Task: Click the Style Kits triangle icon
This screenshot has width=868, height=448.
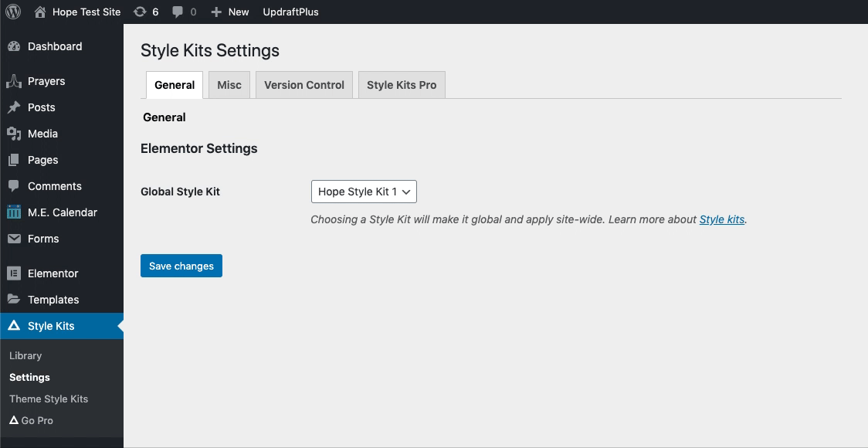Action: pyautogui.click(x=14, y=326)
